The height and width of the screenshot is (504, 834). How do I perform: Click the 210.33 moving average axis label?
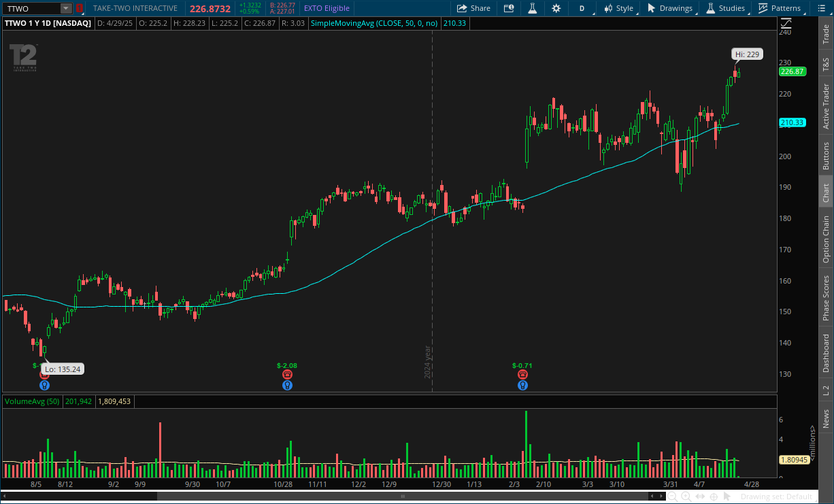point(793,122)
